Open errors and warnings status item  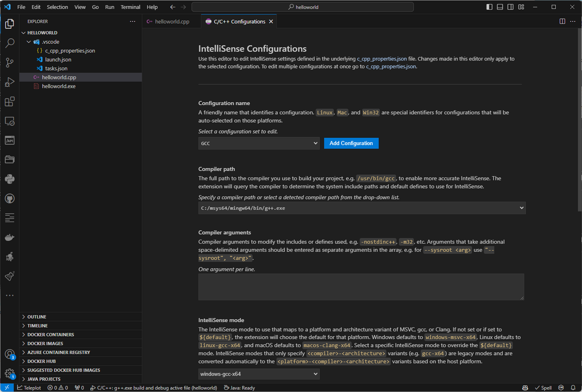pyautogui.click(x=58, y=388)
